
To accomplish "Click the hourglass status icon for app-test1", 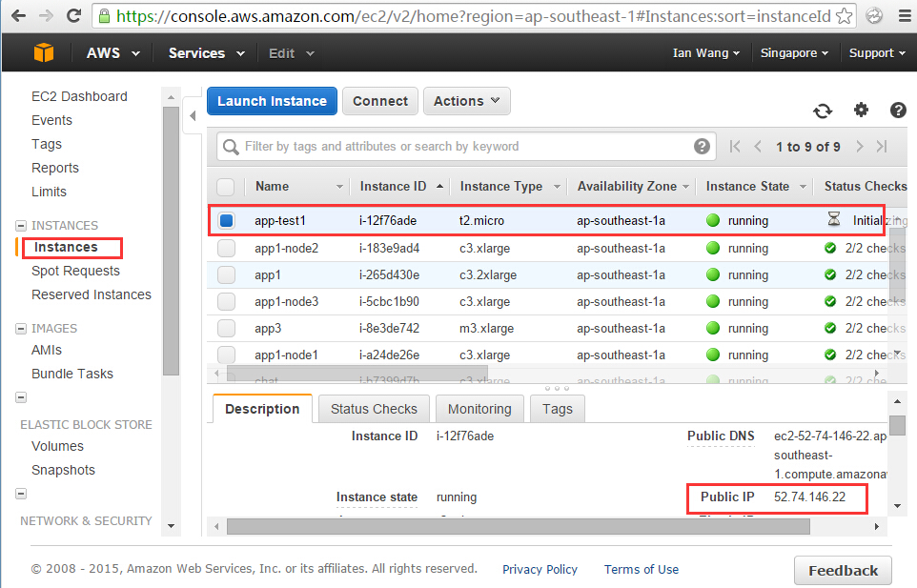I will click(834, 220).
